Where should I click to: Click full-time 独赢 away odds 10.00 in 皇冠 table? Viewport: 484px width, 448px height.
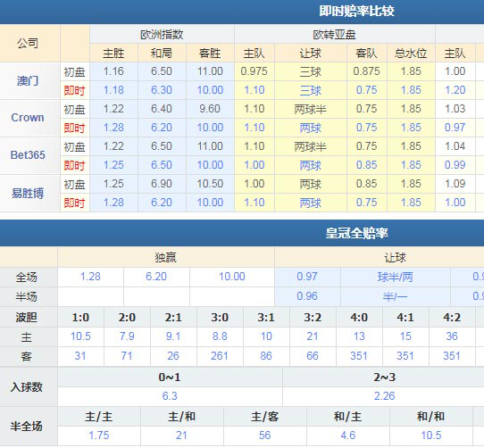tap(232, 277)
